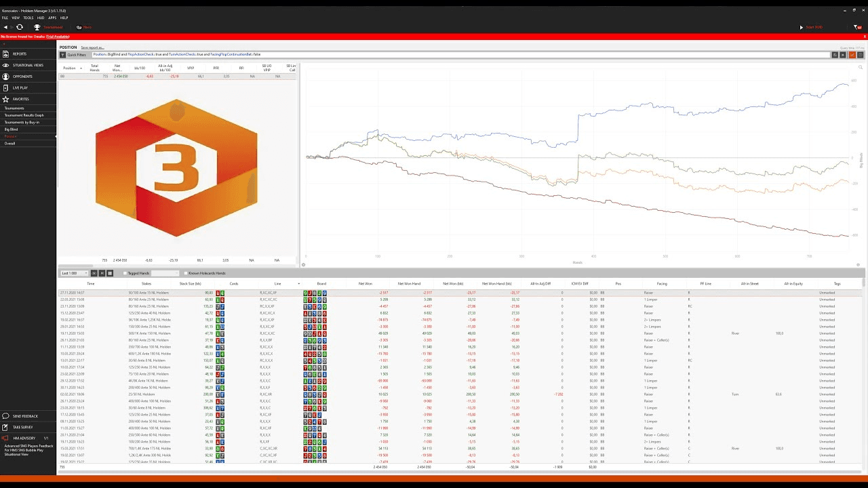Viewport: 868px width, 488px height.
Task: Click Advanced SNG Players Feedback advisory text
Action: pos(28,451)
